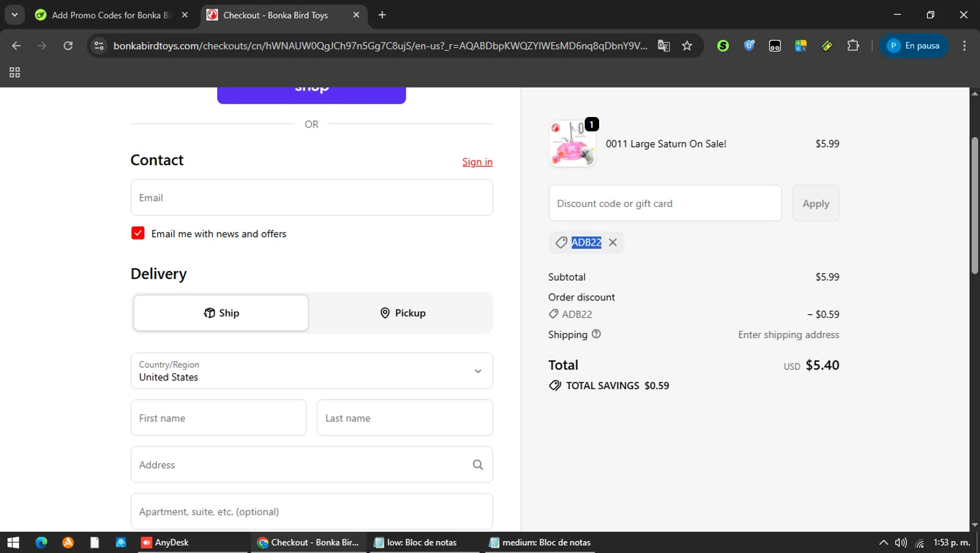Reload the checkout page

(68, 46)
